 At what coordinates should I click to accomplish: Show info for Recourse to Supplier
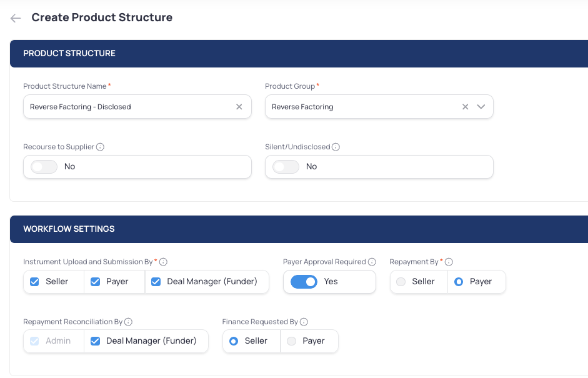click(100, 147)
